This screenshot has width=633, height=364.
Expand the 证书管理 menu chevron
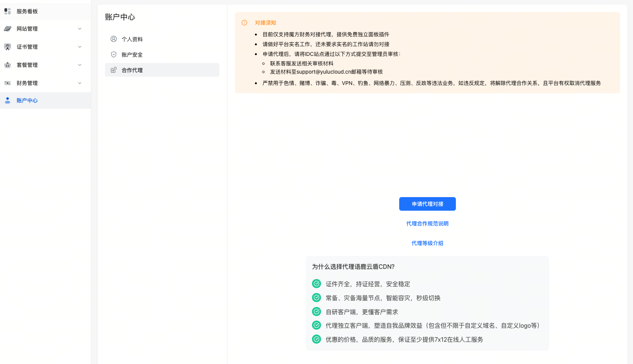coord(80,47)
